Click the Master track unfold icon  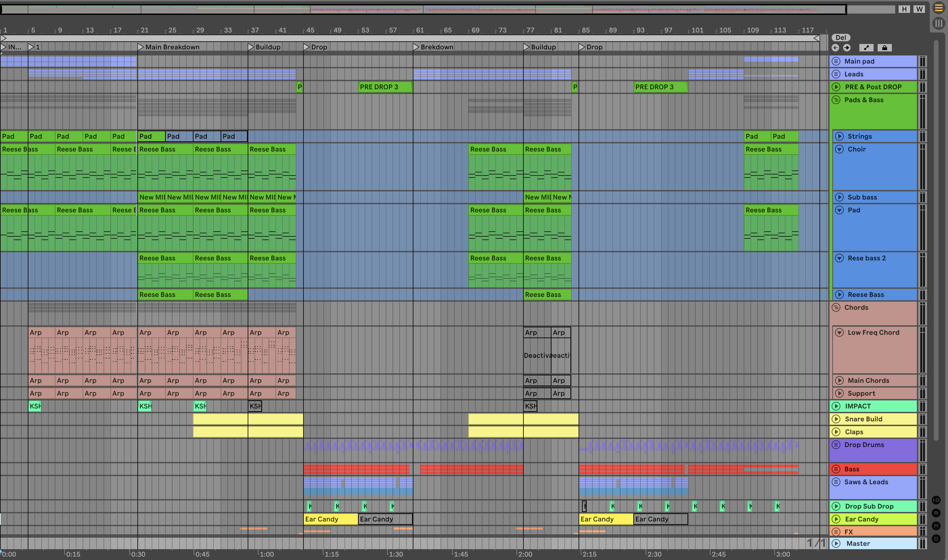click(x=836, y=543)
